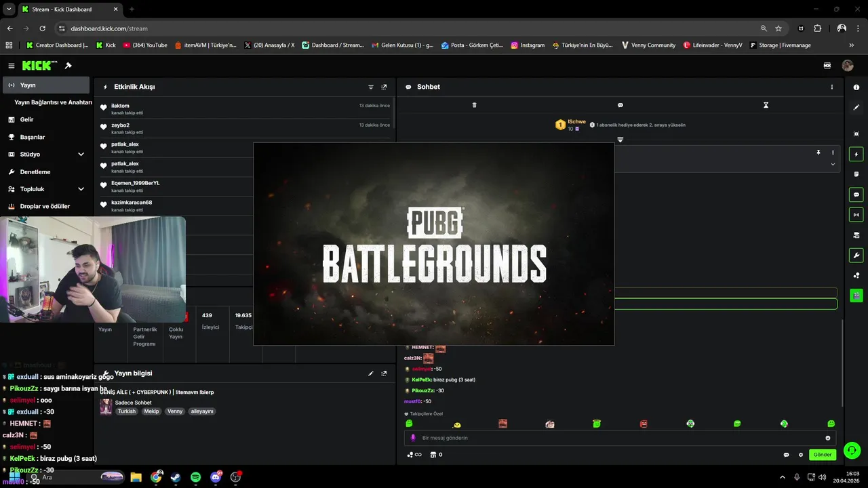Open the shop icon showing 0
868x488 pixels.
pos(436,455)
